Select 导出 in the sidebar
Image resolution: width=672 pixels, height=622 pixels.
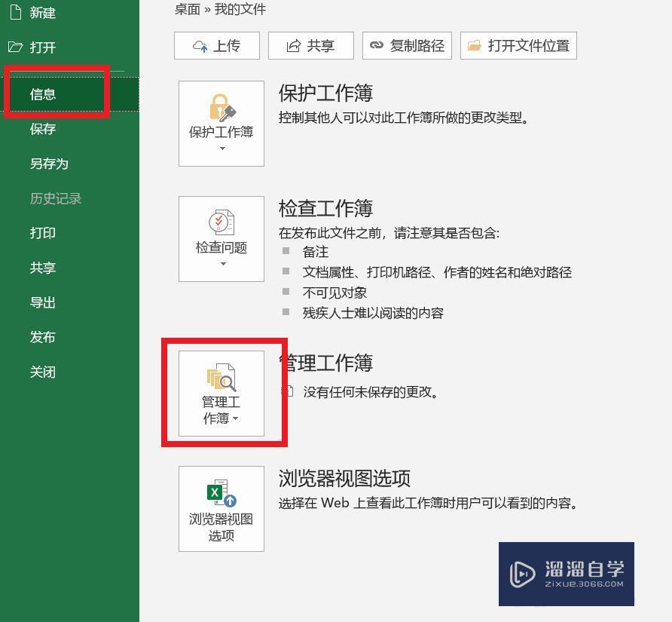43,302
